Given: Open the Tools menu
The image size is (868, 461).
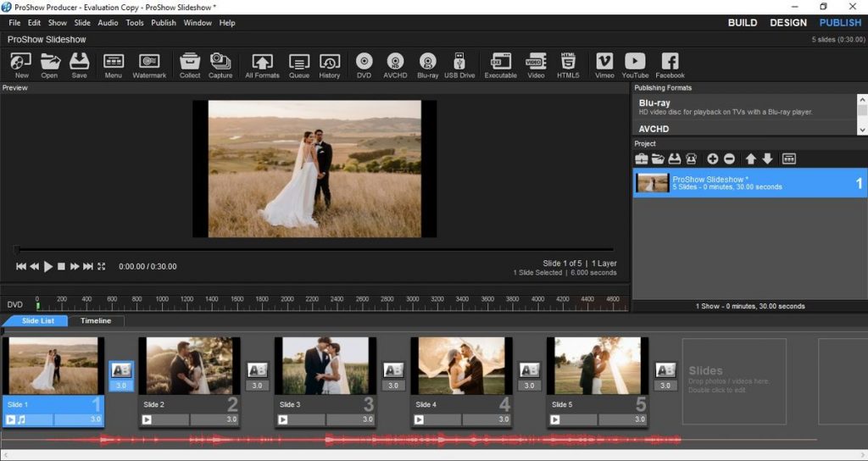Looking at the screenshot, I should 135,23.
